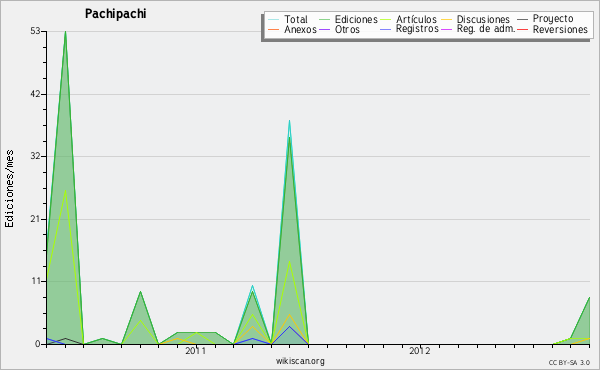This screenshot has width=600, height=370.
Task: Click the 0 y-axis value
Action: pos(38,344)
